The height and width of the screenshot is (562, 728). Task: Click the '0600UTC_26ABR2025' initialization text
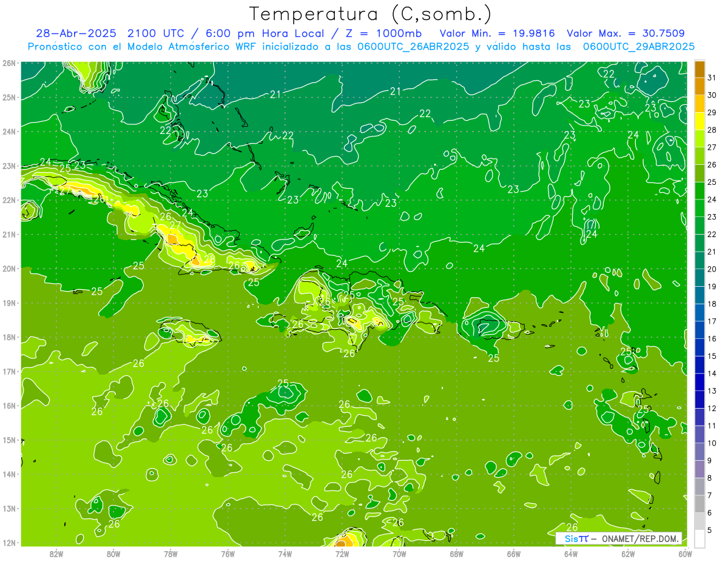414,47
